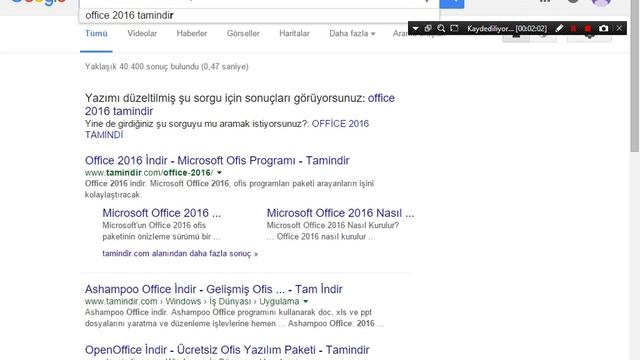The height and width of the screenshot is (360, 640).
Task: Select the rectangle area icon in recorder toolbar
Action: (454, 28)
